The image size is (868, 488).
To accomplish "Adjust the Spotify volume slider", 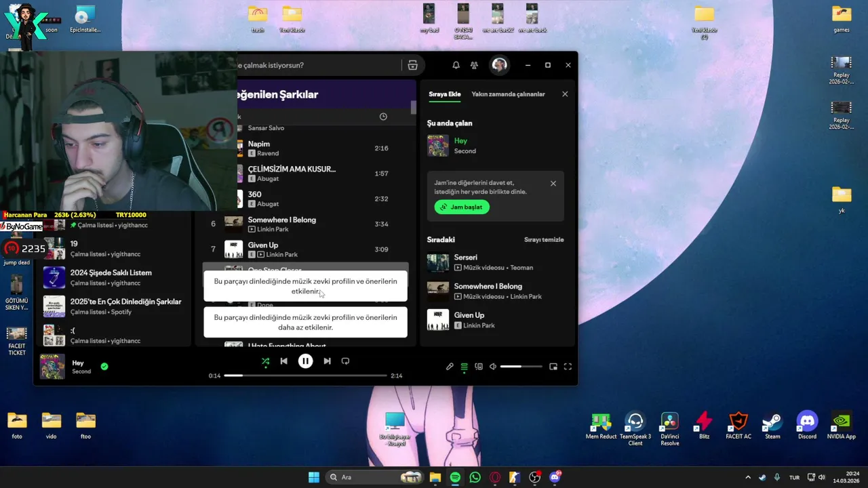I will (521, 367).
